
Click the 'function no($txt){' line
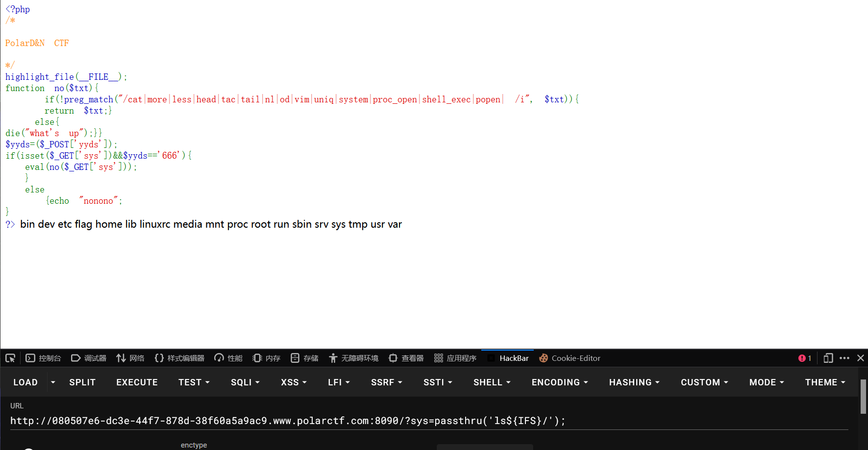click(x=52, y=88)
